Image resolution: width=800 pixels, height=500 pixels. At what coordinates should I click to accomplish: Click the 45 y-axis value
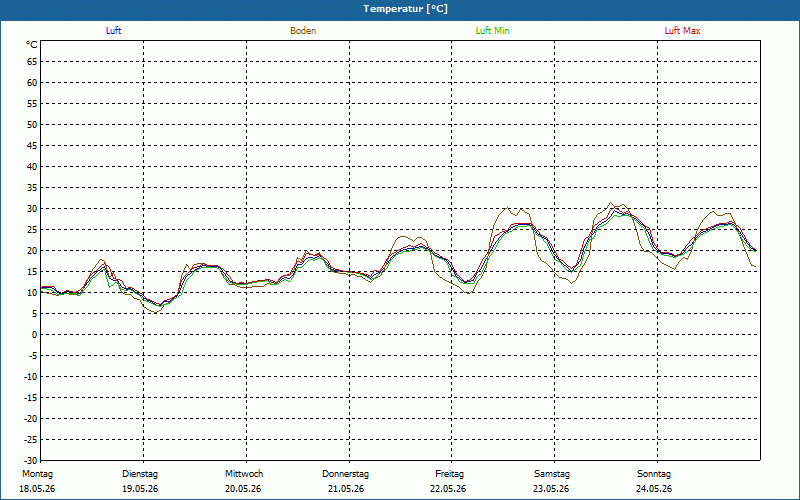pyautogui.click(x=32, y=146)
